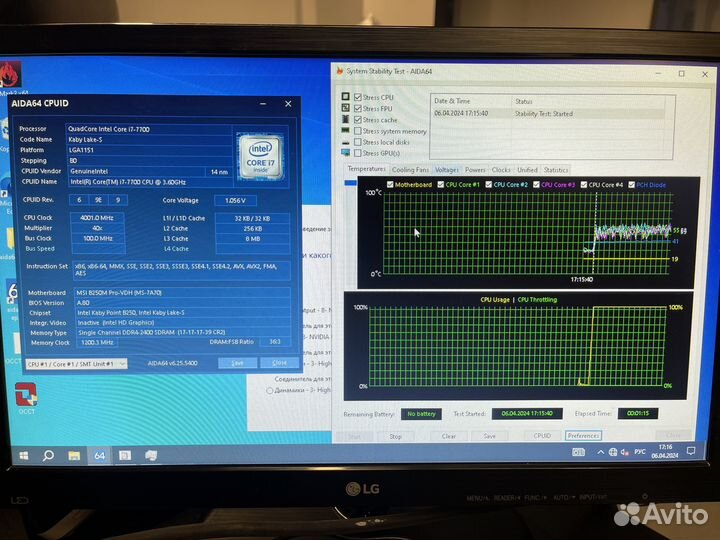
Task: Maximize the System Stability Test window
Action: [x=681, y=73]
